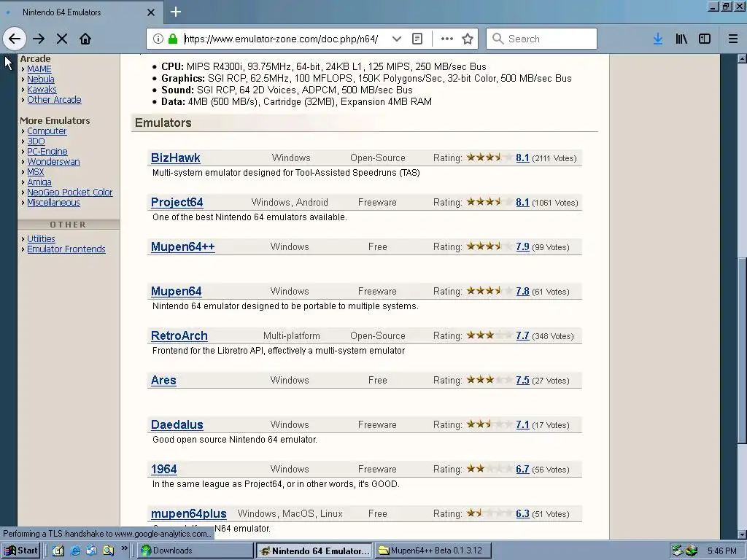Open the mupen64plus emulator page

click(x=189, y=513)
